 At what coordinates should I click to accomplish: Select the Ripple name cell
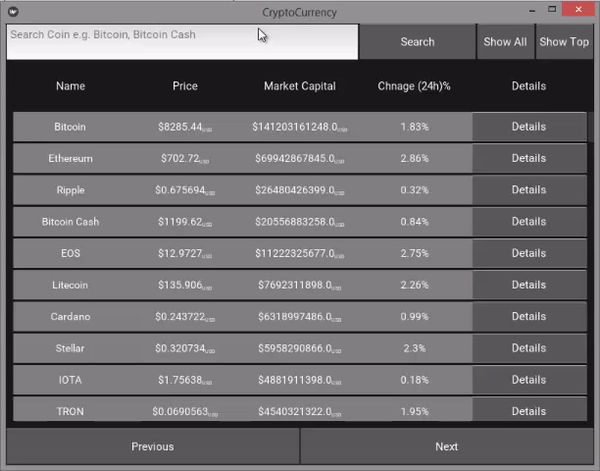pos(70,190)
